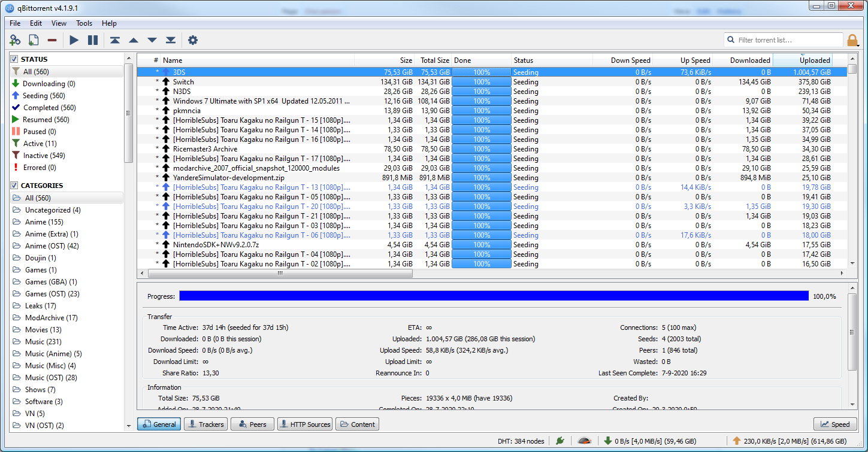
Task: Select the Uncategorized (4) category
Action: (x=52, y=210)
